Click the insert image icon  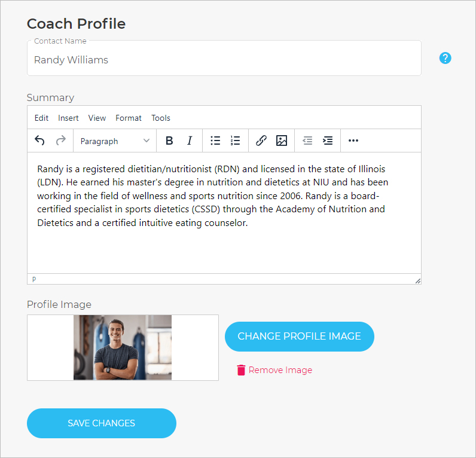coord(282,141)
